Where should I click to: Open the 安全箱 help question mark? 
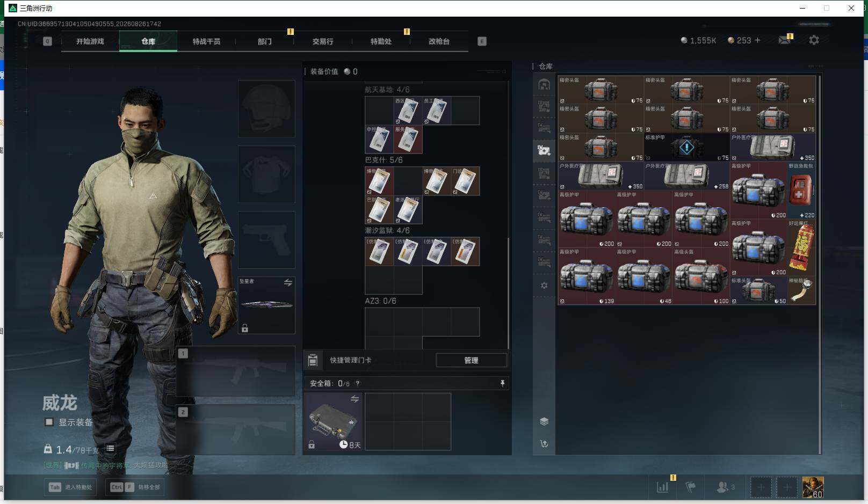pos(358,383)
